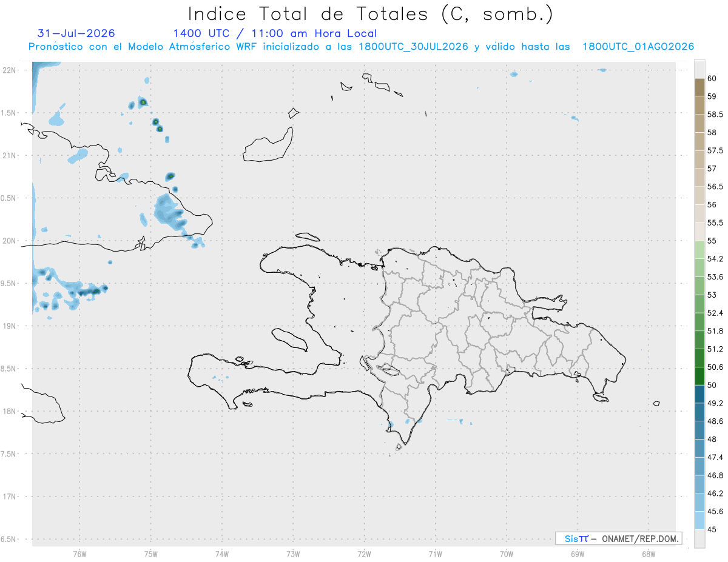Pick the dark blue swatch between 49.2 and 50
This screenshot has width=728, height=562.
point(699,394)
